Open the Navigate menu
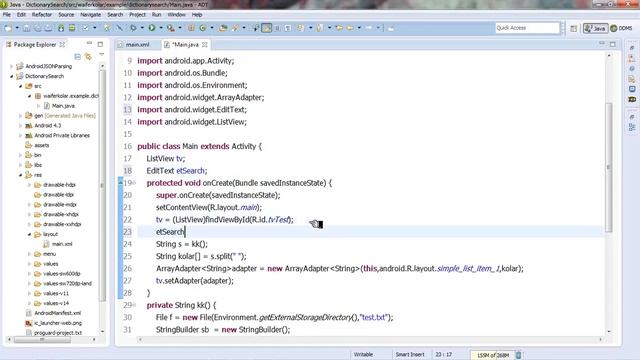This screenshot has width=640, height=360. 91,15
